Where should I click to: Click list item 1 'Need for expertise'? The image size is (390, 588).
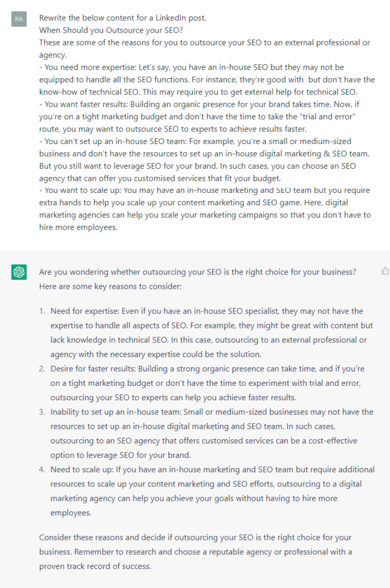(x=211, y=332)
